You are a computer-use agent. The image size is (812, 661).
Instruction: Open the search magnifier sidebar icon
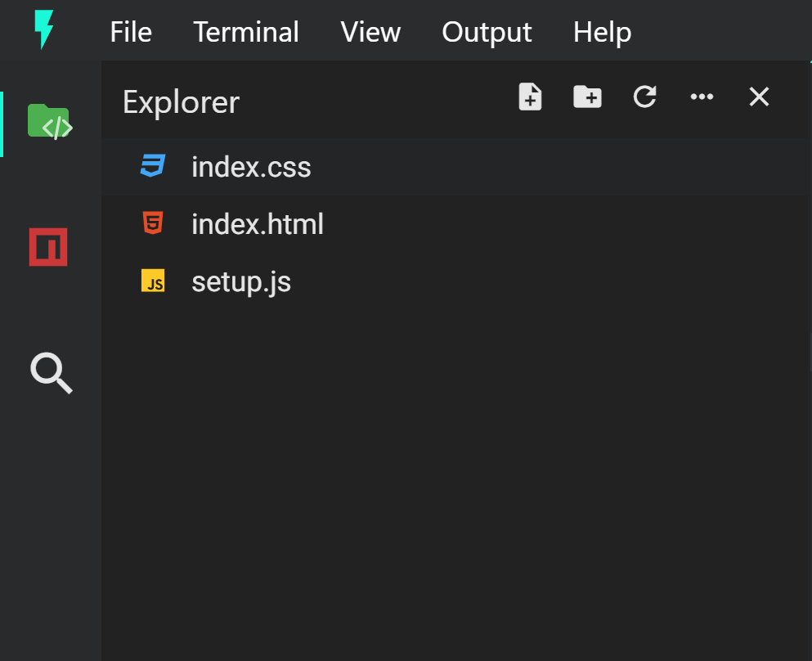click(x=52, y=373)
